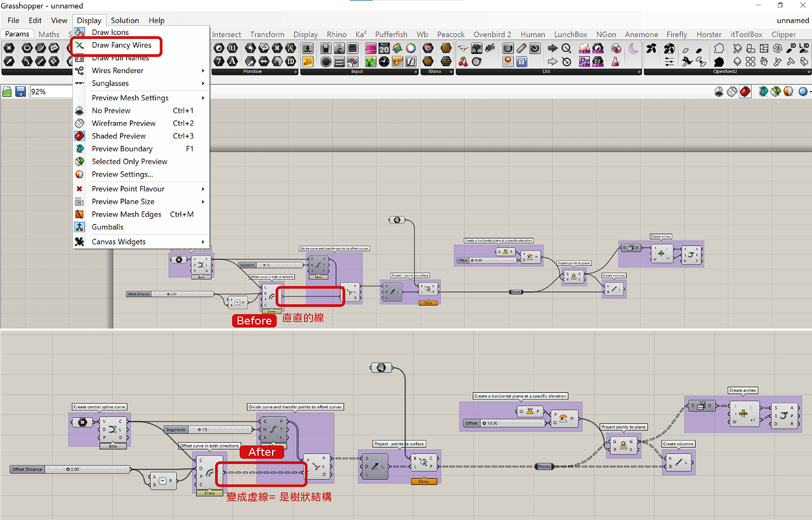Toggle Shaded Preview in Display menu
This screenshot has height=520, width=812.
click(x=141, y=136)
